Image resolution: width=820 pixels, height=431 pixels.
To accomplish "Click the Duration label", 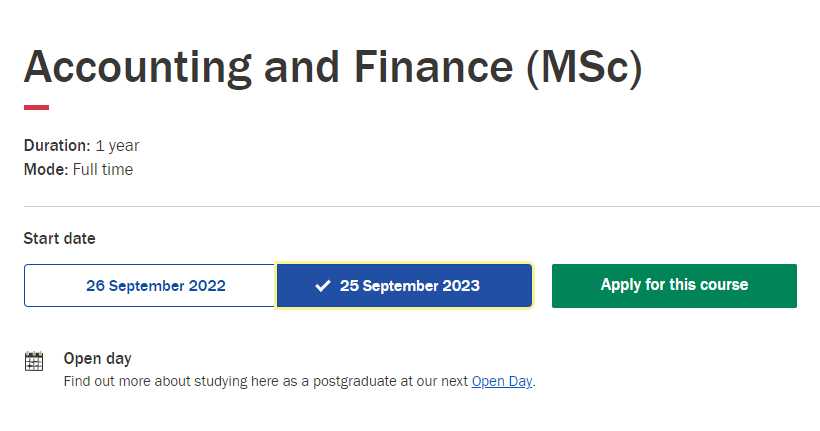I will (x=57, y=146).
